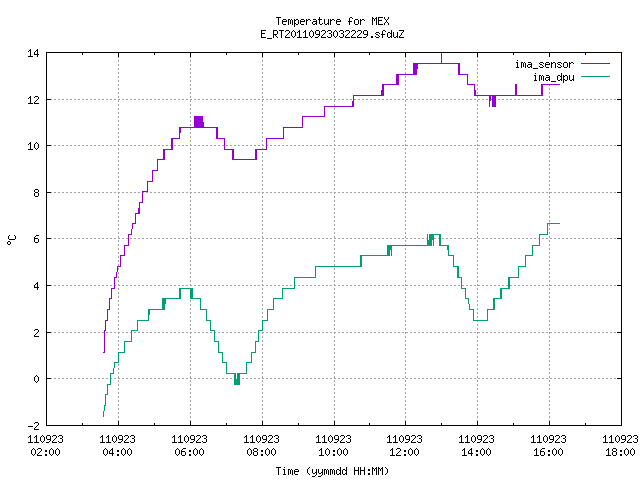Click the x-axis label 110923 02:00

(x=45, y=445)
